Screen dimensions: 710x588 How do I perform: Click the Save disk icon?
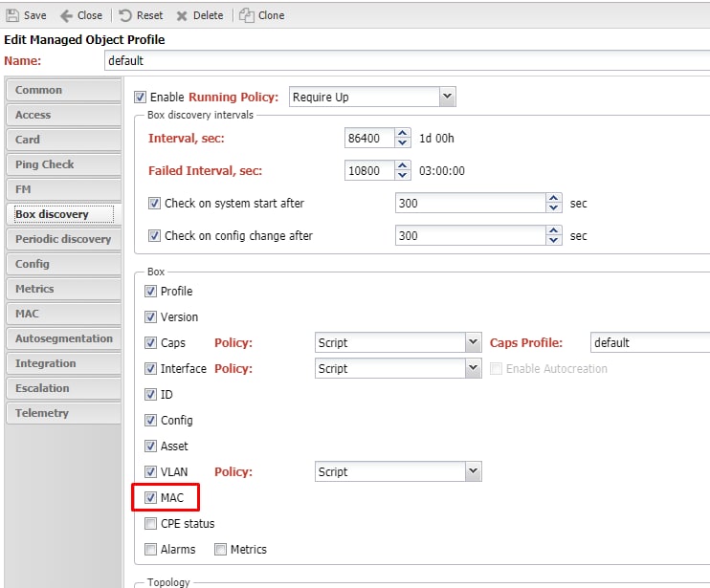coord(12,15)
